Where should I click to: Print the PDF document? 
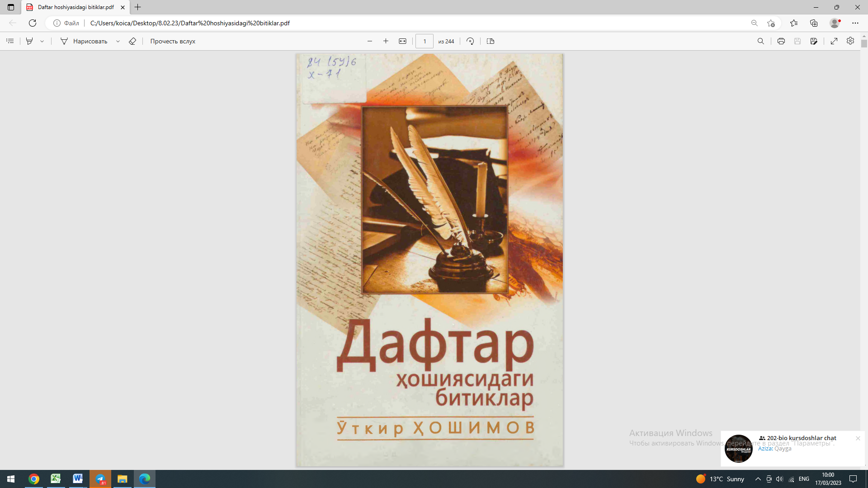click(x=781, y=41)
